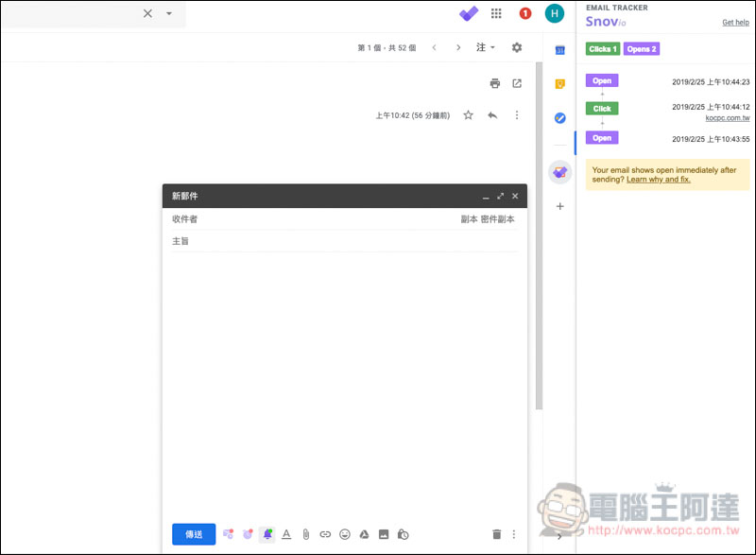Click the subject field 主旨
Viewport: 756px width, 555px height.
[345, 241]
